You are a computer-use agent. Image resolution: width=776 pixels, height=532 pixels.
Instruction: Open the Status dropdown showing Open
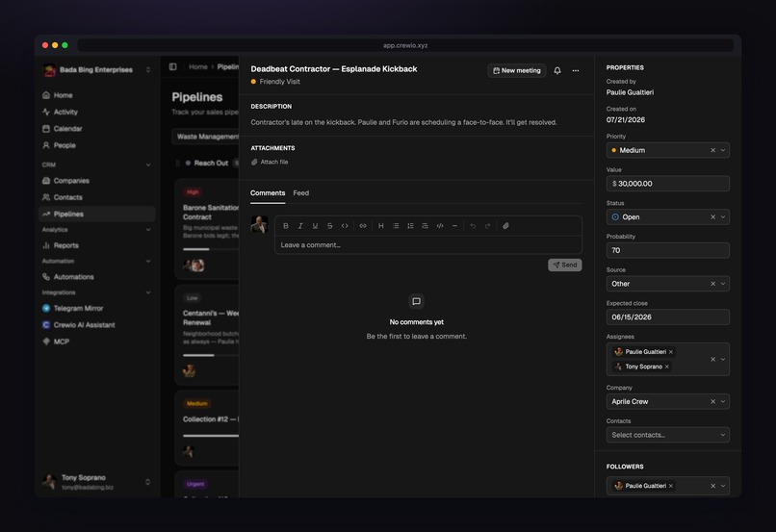pyautogui.click(x=667, y=217)
